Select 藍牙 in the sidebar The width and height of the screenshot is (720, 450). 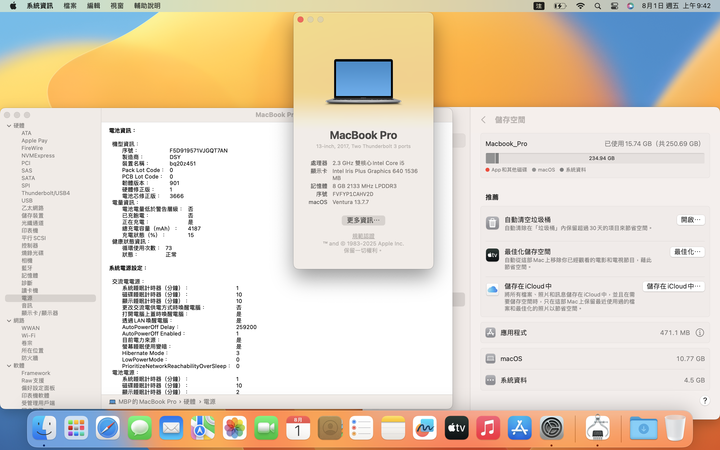[x=27, y=268]
